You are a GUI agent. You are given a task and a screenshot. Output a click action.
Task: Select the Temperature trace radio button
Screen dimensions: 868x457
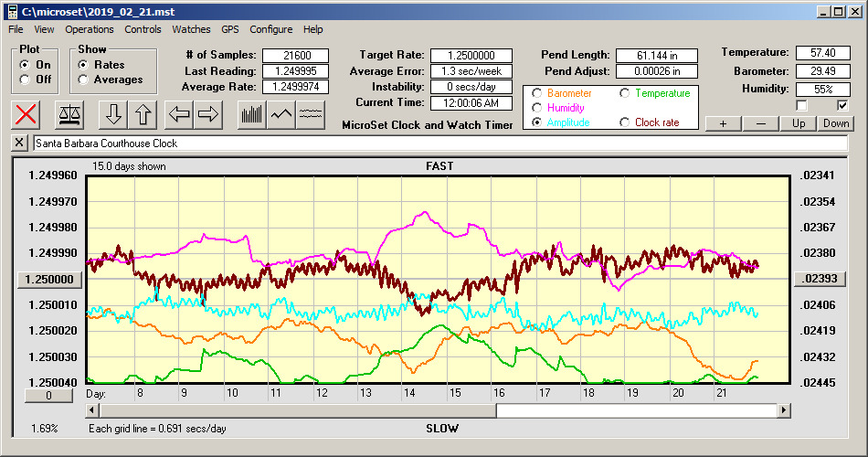[x=624, y=93]
